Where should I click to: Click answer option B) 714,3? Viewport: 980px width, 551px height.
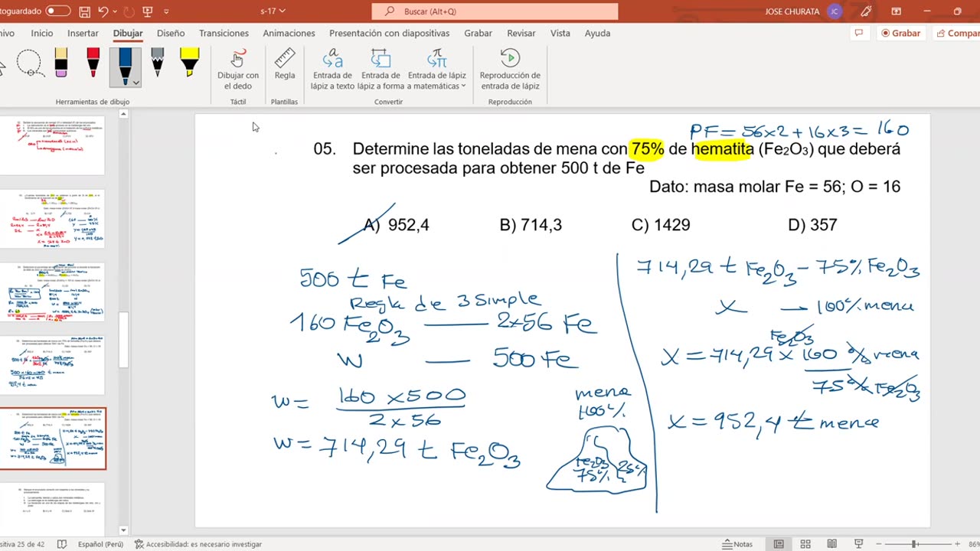[531, 225]
